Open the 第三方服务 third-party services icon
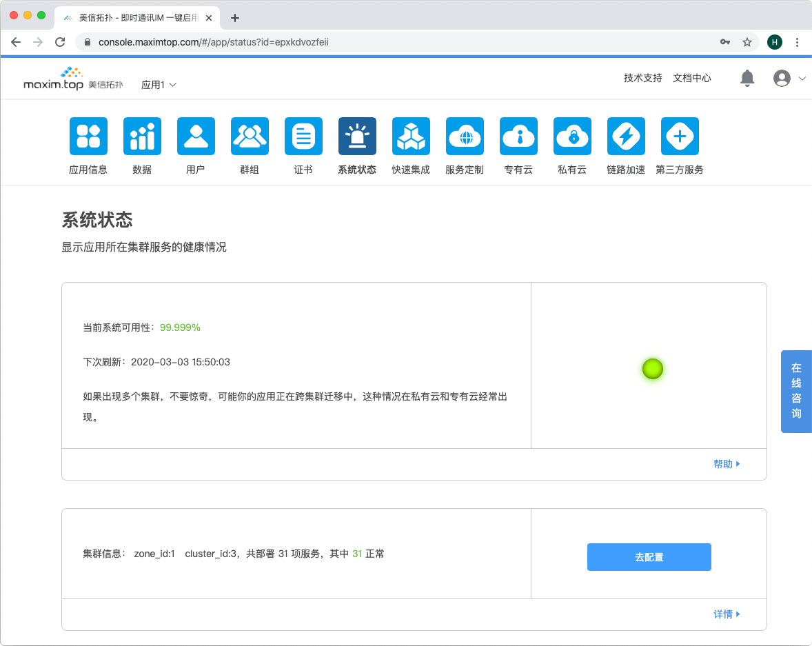Screen dimensions: 812x646 [680, 137]
